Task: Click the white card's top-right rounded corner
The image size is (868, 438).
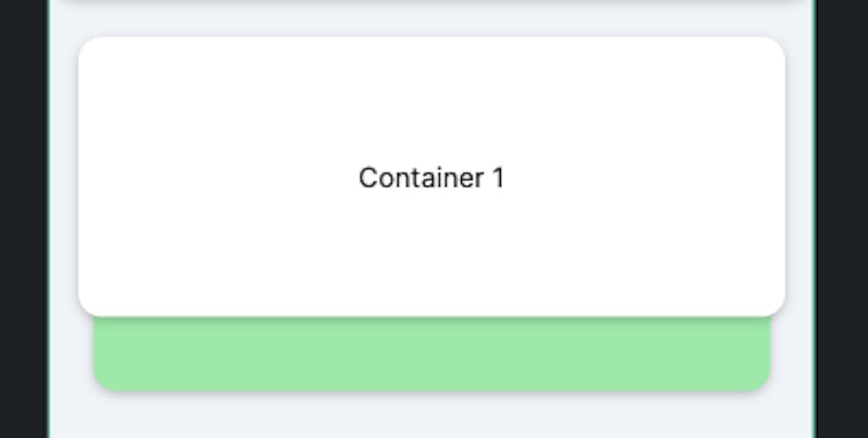Action: point(775,47)
